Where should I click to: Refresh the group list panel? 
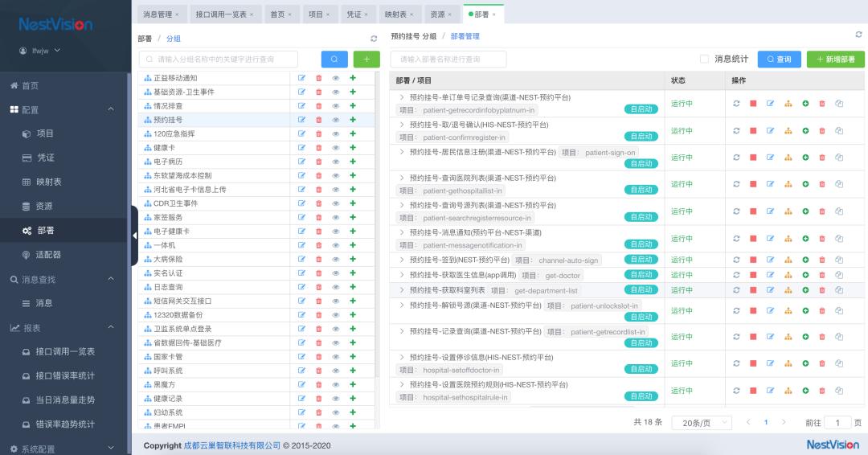(374, 39)
